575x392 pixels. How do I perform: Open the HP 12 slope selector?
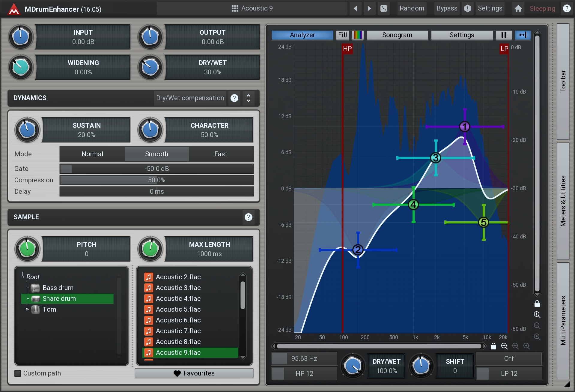304,374
